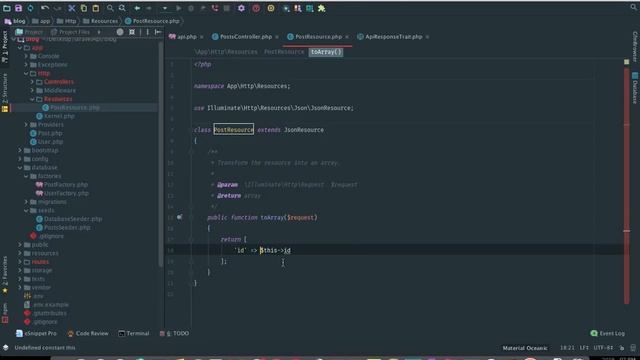Save all files with the purple disk icon

tap(18, 8)
